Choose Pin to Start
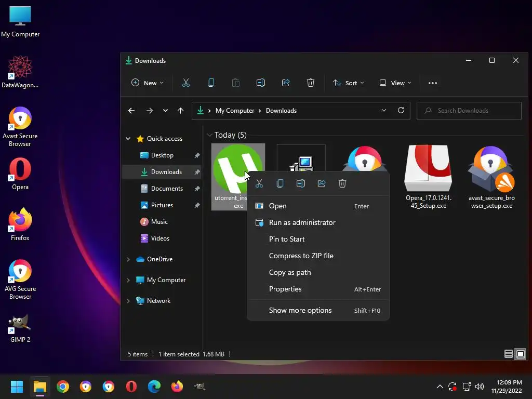The width and height of the screenshot is (532, 399). tap(318, 239)
